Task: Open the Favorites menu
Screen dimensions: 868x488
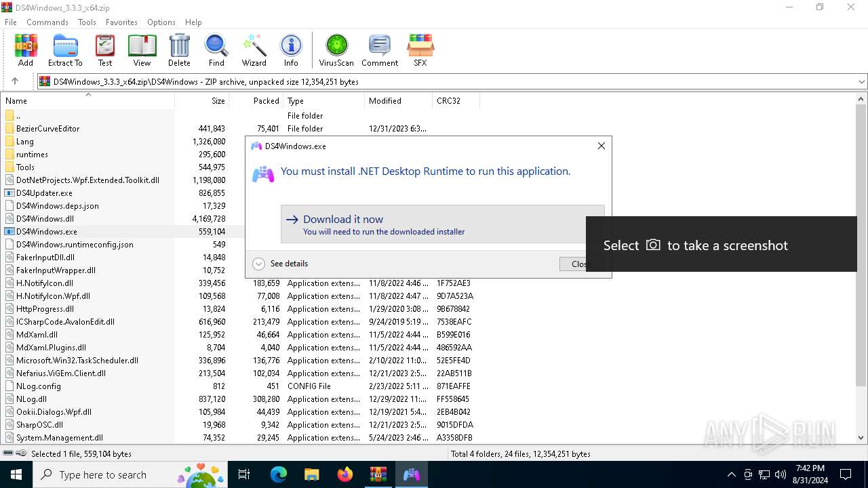Action: 122,22
